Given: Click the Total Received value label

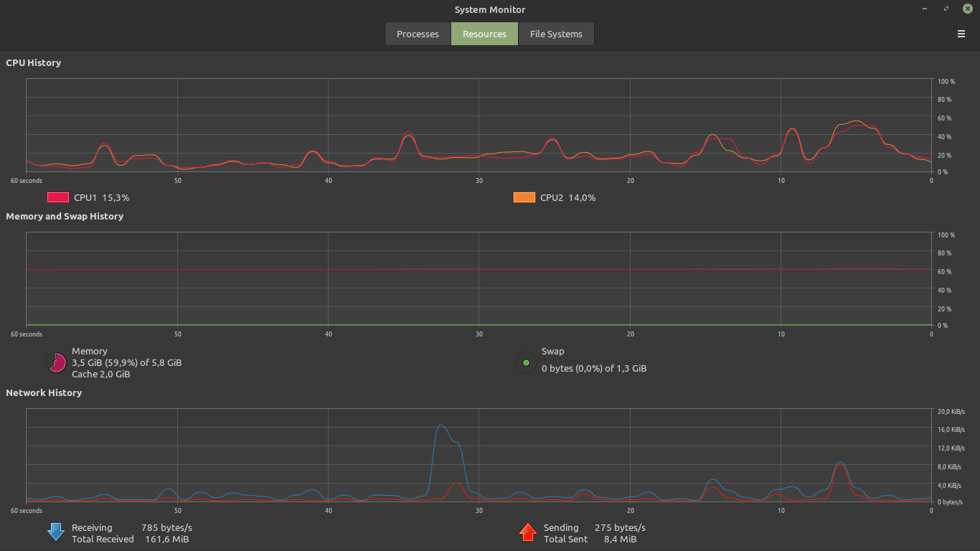Looking at the screenshot, I should click(166, 540).
